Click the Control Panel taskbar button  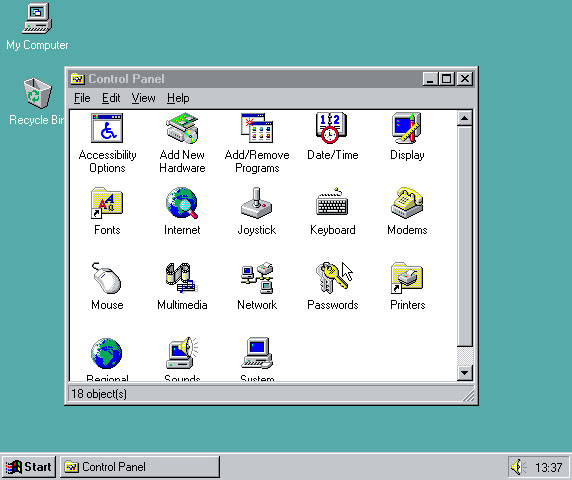coord(140,467)
